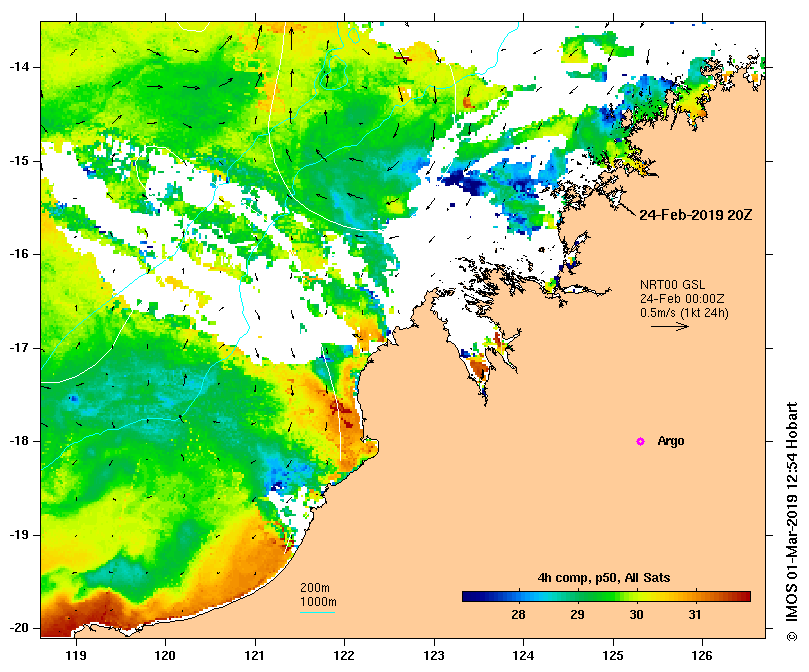The width and height of the screenshot is (809, 672).
Task: Click the 24-Feb 00:00Z text line
Action: point(682,299)
